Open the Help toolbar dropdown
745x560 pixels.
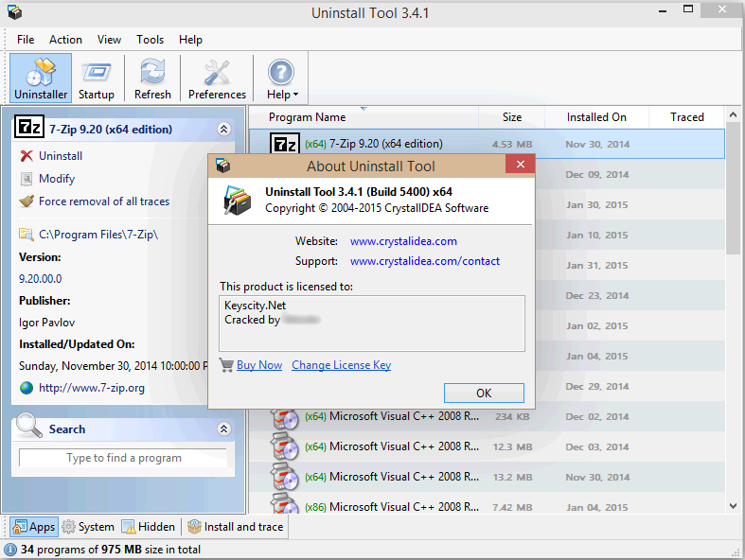click(281, 78)
